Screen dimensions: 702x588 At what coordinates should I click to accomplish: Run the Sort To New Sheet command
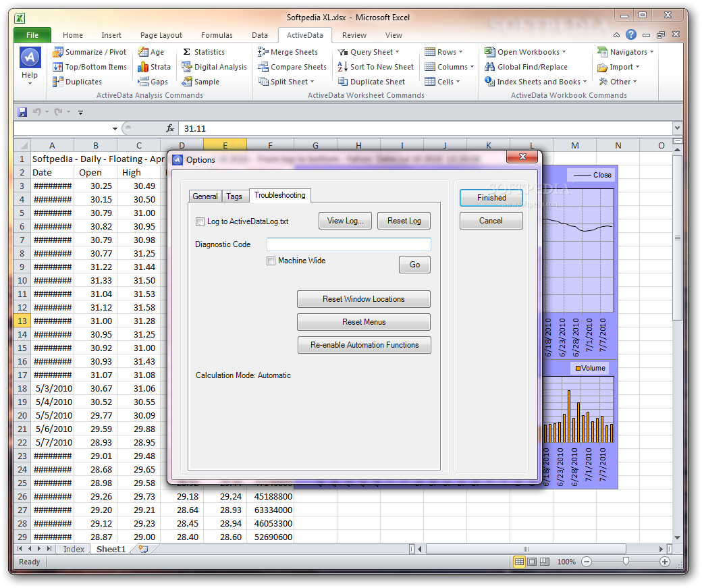[375, 67]
